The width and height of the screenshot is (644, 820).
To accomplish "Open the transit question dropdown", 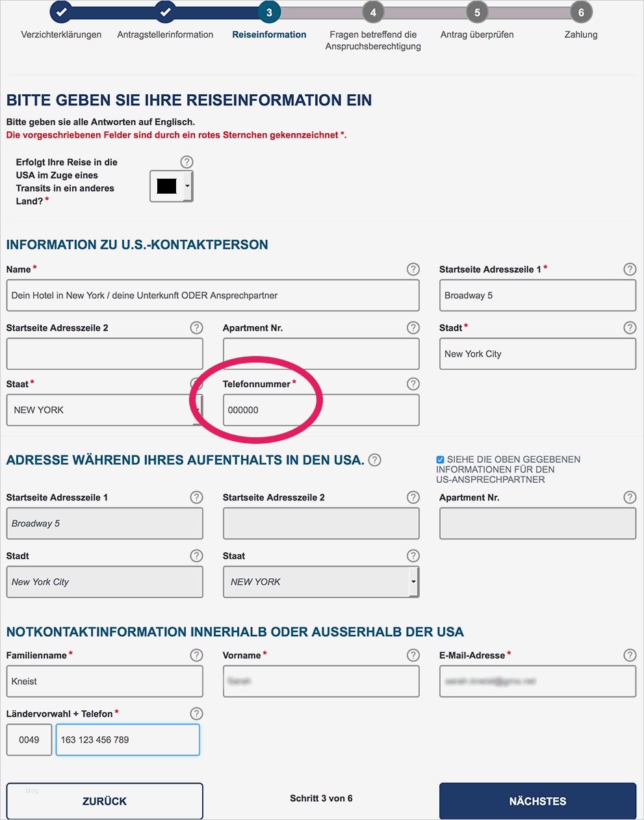I will click(172, 186).
